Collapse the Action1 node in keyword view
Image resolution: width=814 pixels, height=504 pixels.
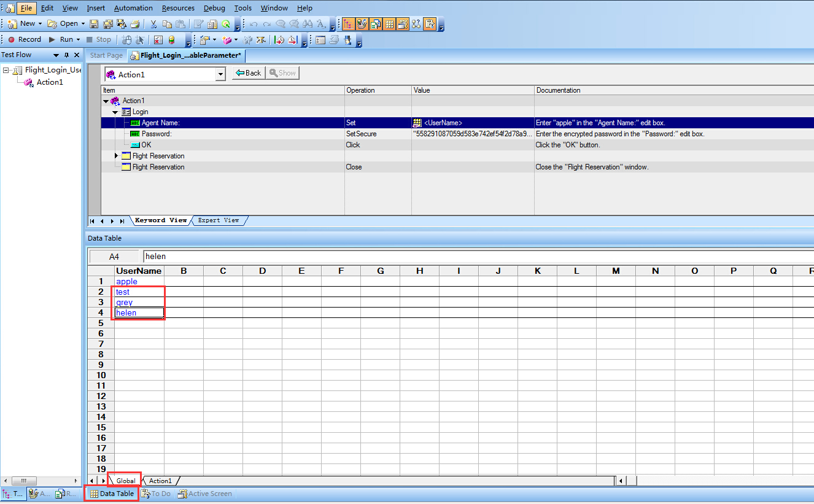point(106,101)
